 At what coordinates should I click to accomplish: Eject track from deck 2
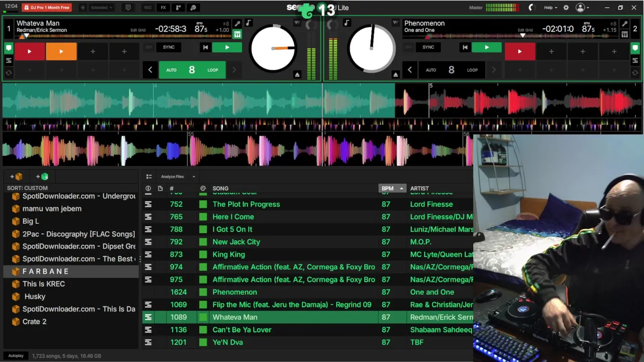click(x=395, y=75)
